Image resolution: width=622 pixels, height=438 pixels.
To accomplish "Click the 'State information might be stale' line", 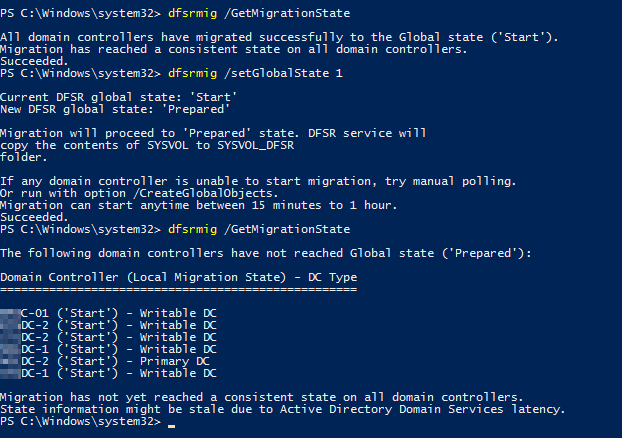I will point(283,409).
